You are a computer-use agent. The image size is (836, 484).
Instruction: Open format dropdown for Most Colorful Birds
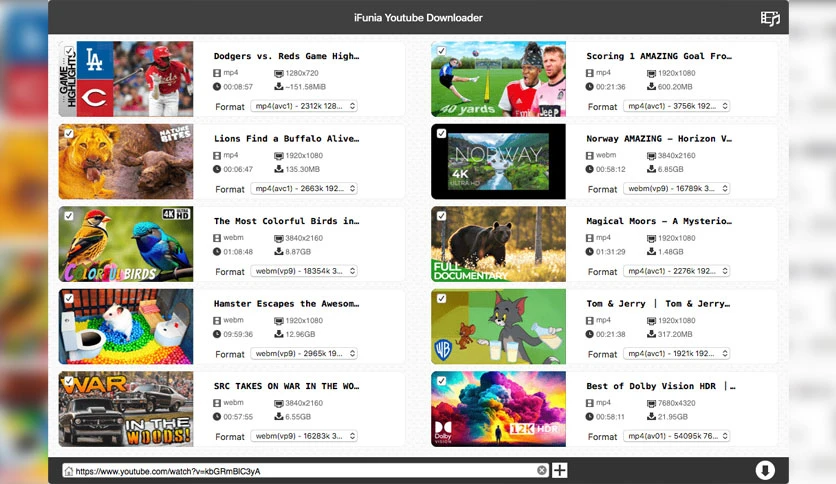304,271
